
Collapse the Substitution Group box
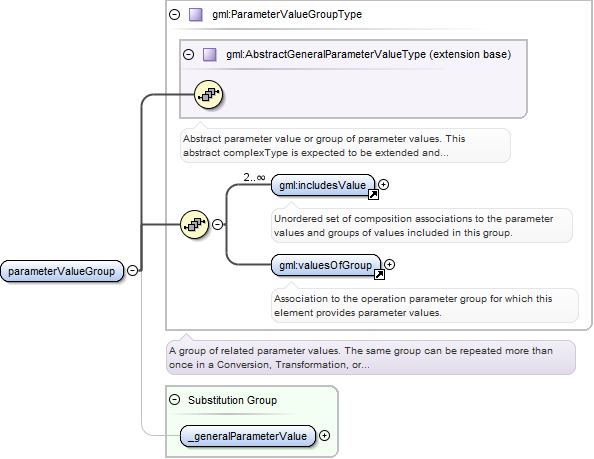point(174,400)
